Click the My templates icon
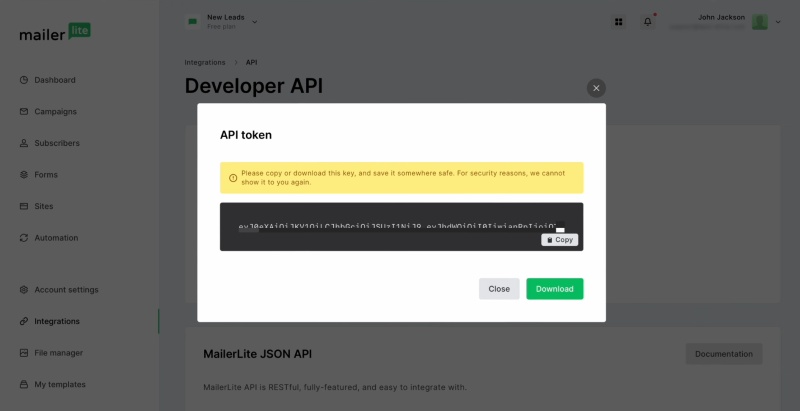The width and height of the screenshot is (800, 411). pyautogui.click(x=24, y=384)
